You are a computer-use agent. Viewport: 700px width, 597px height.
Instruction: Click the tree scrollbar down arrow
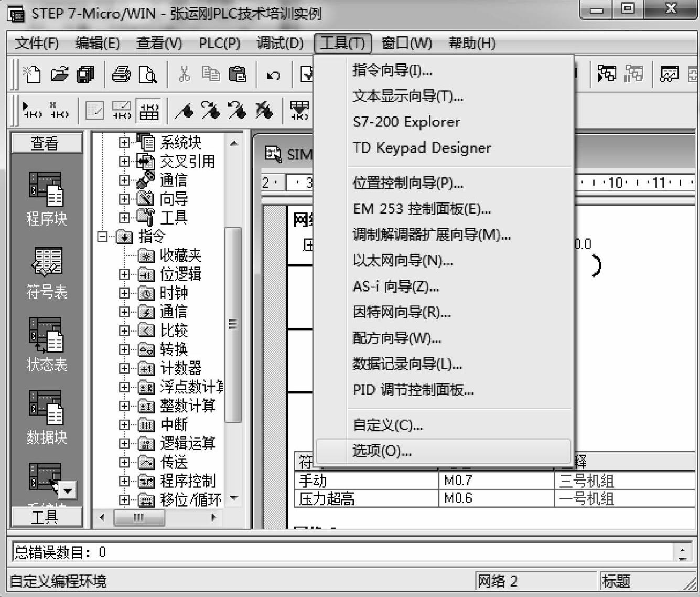[x=234, y=498]
